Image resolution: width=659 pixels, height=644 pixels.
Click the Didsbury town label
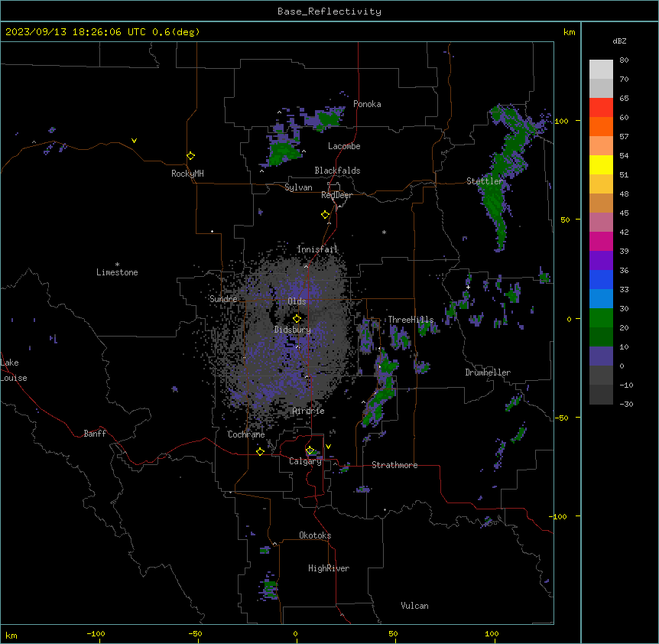[293, 330]
